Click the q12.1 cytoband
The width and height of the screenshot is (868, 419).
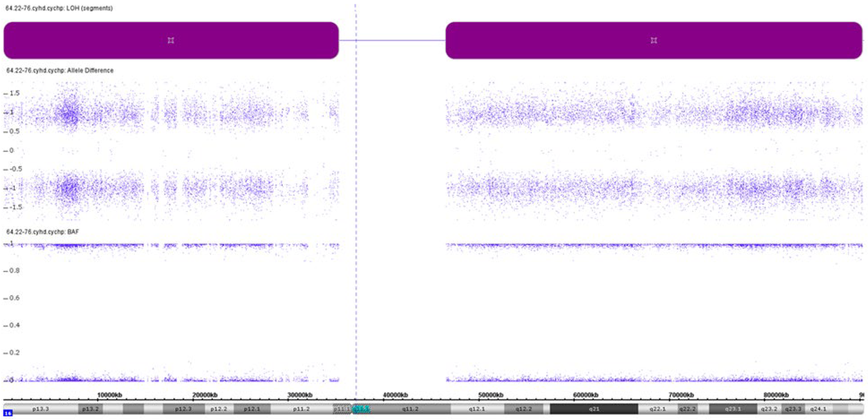(x=477, y=409)
